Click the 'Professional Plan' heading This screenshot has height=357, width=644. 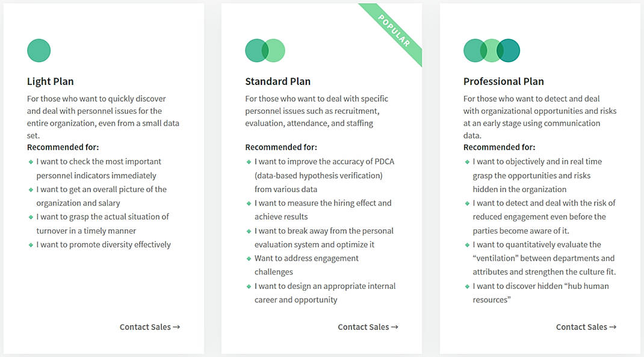pos(504,81)
